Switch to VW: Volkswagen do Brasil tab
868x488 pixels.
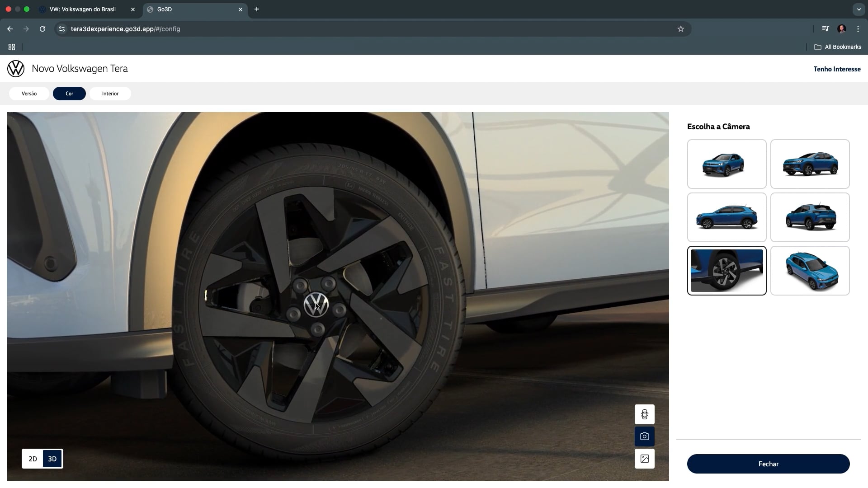83,9
